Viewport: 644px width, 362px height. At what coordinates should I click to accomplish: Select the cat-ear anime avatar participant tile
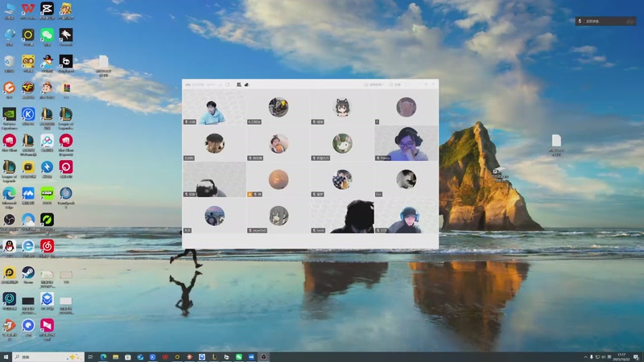[342, 107]
